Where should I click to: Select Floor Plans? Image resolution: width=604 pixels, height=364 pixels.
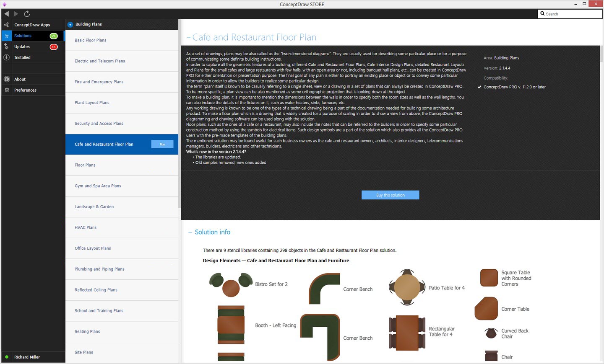pos(122,165)
